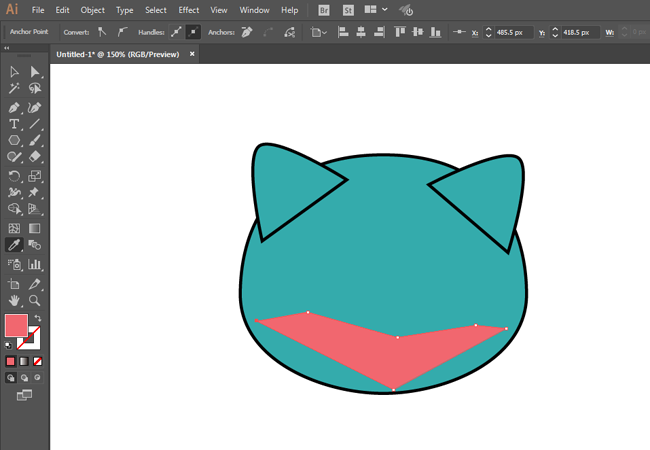Choose the Eyedropper tool
The height and width of the screenshot is (450, 650).
(14, 244)
